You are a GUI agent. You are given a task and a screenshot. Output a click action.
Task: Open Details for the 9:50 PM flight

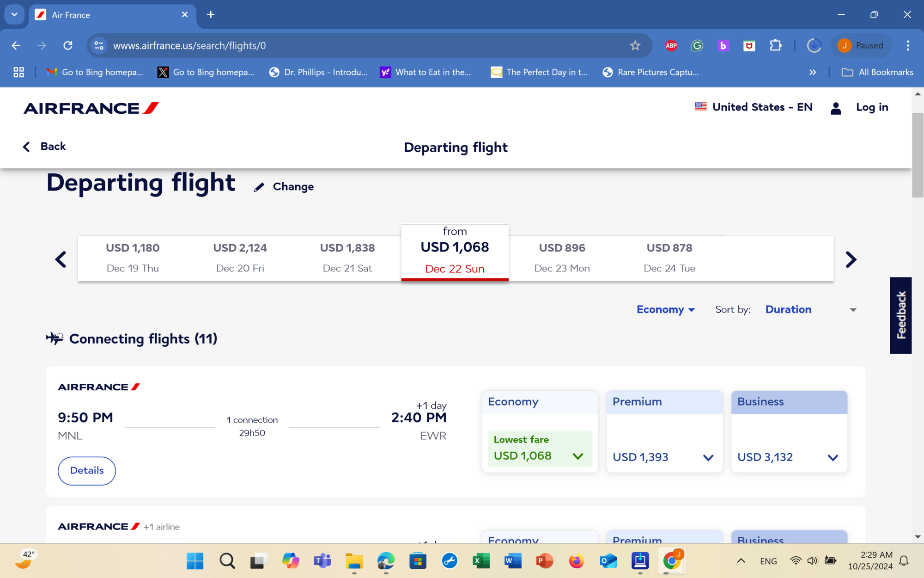click(87, 470)
